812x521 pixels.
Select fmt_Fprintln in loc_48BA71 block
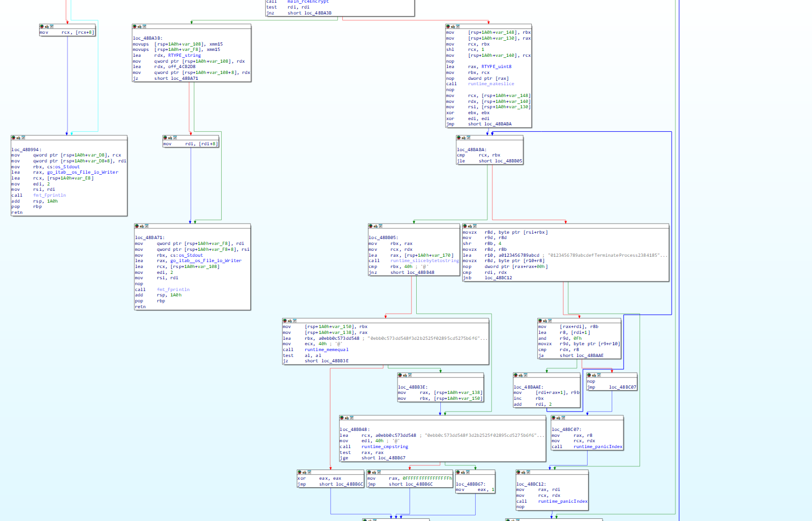pos(173,289)
